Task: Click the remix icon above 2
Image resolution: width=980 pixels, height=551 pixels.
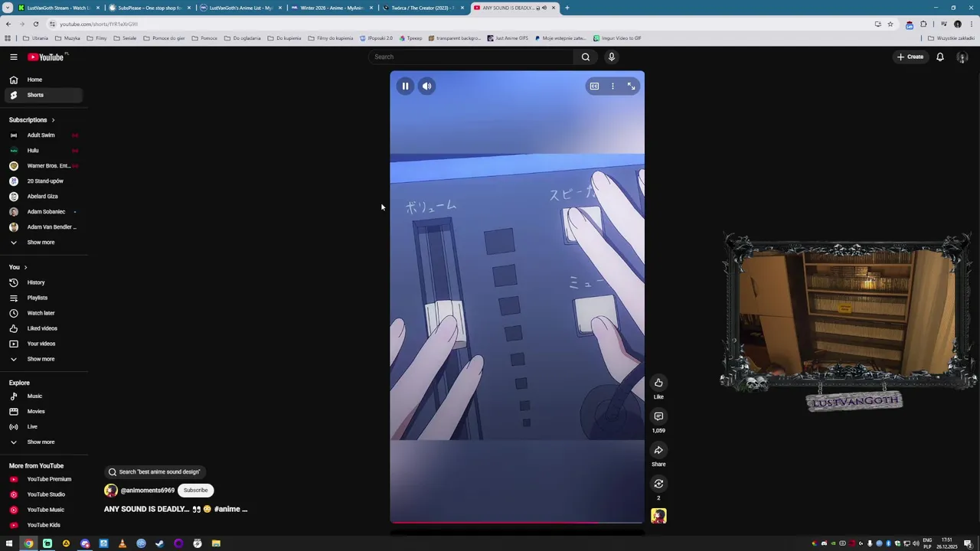Action: [x=658, y=484]
